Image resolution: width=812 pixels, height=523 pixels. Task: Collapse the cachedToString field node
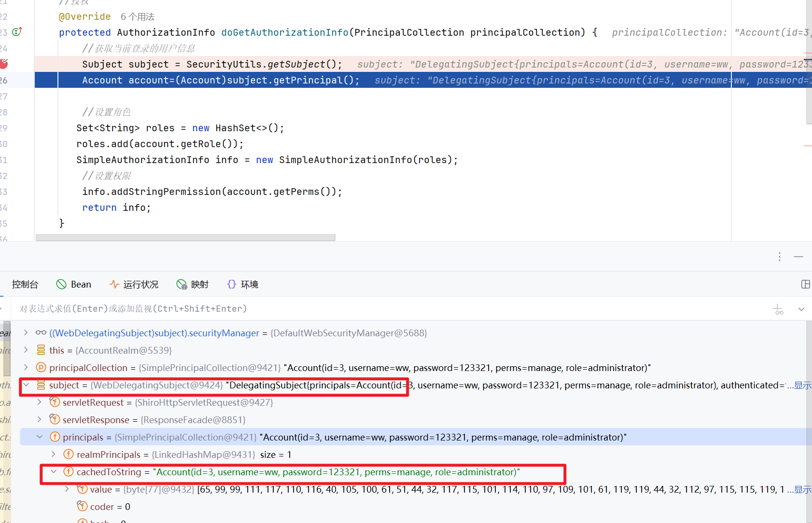coord(54,472)
